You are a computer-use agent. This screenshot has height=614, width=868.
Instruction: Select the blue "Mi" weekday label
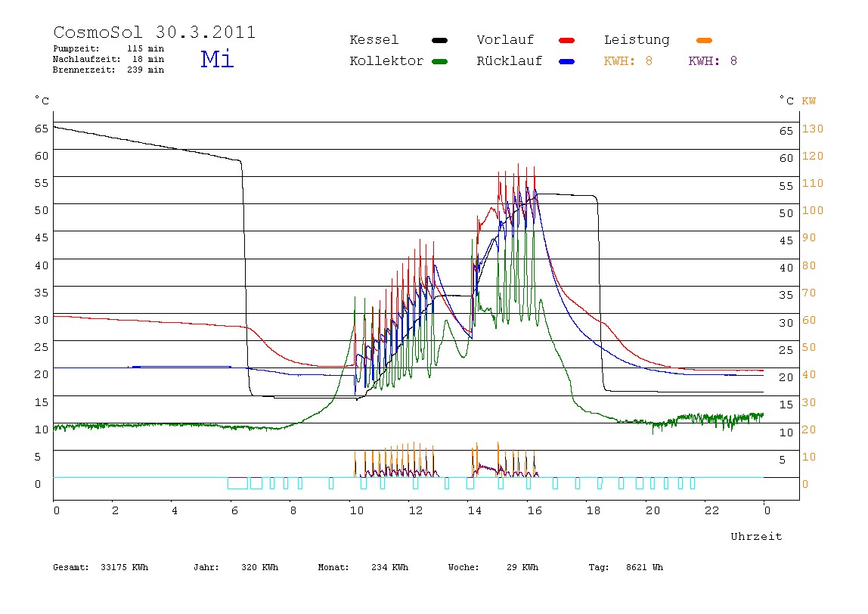tap(217, 59)
